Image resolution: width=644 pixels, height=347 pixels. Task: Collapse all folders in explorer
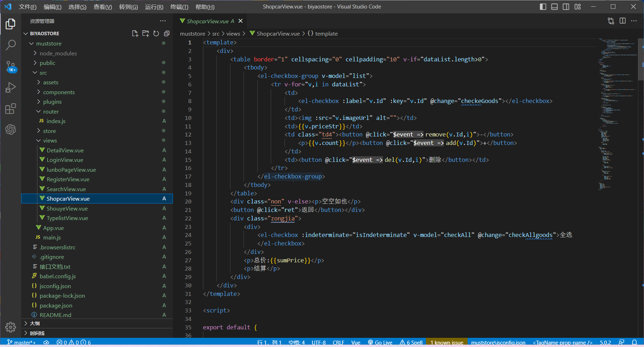coord(167,34)
